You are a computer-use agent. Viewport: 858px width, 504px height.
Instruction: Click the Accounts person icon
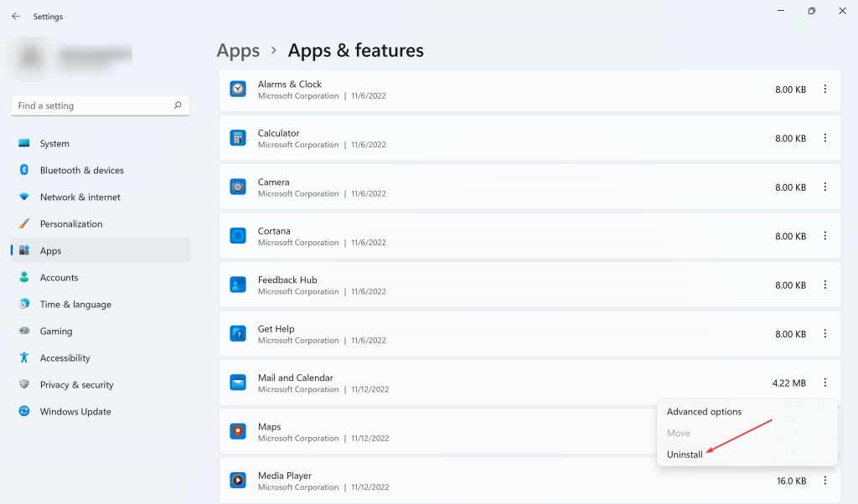[x=24, y=277]
